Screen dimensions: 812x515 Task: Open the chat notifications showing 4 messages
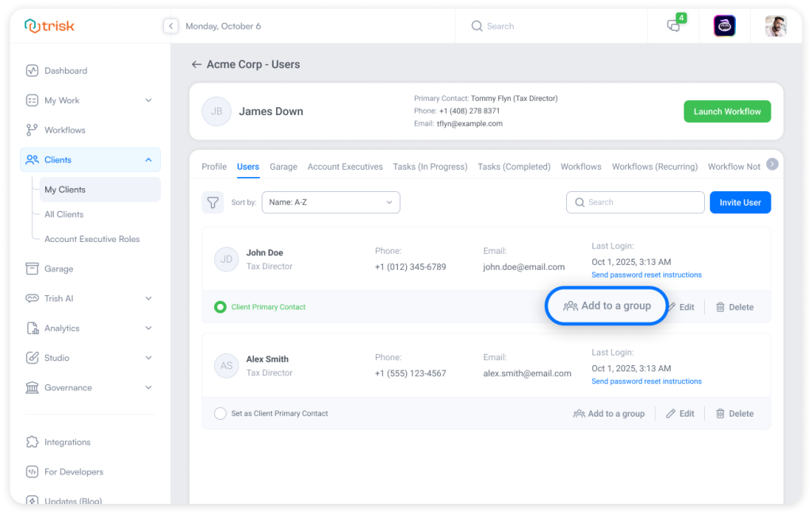click(x=673, y=25)
